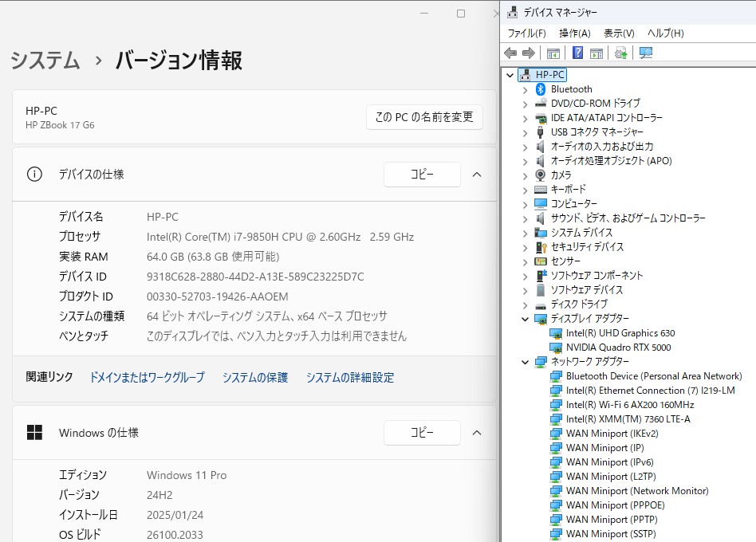Click the update driver toolbar icon
The height and width of the screenshot is (542, 756).
click(621, 53)
